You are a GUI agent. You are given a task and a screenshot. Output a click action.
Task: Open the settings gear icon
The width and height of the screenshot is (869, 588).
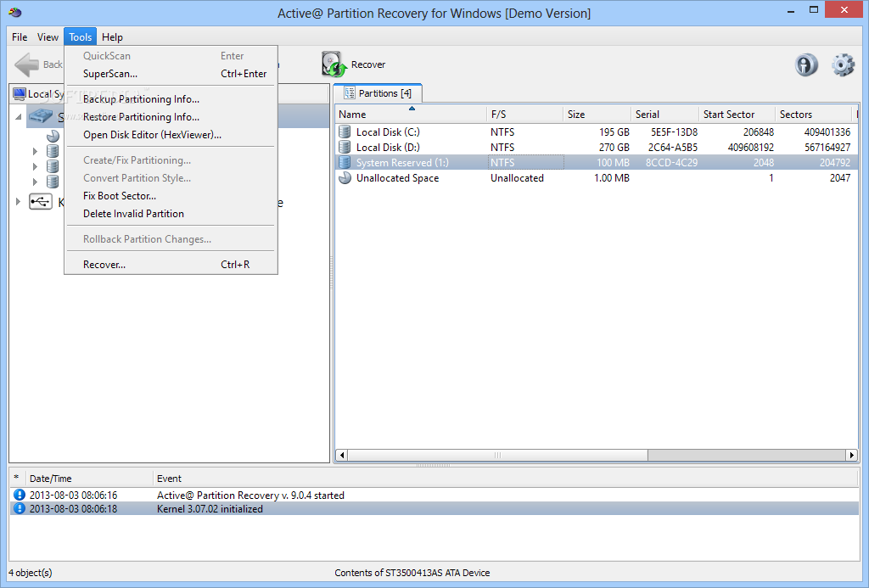pyautogui.click(x=843, y=64)
